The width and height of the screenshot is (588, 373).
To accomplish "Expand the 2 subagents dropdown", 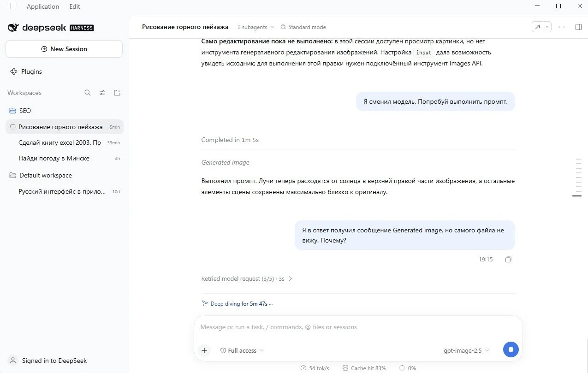I will tap(255, 27).
